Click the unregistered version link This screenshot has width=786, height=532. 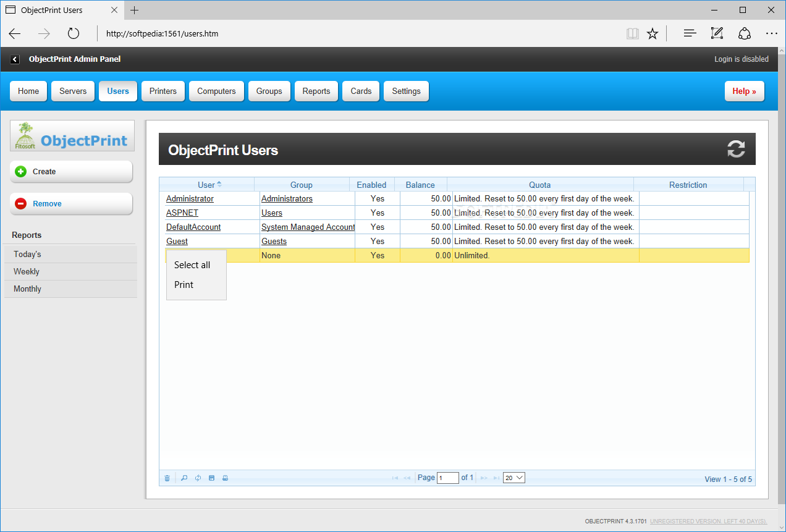pos(708,521)
